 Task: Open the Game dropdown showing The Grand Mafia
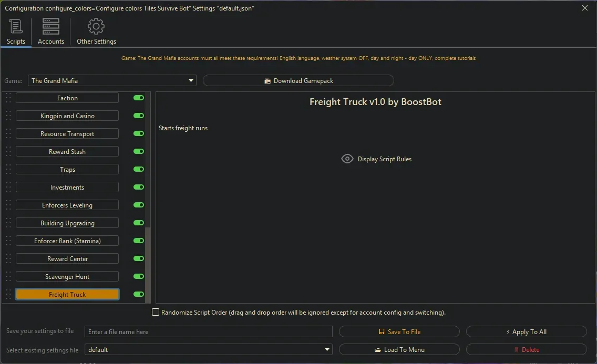[x=112, y=81]
